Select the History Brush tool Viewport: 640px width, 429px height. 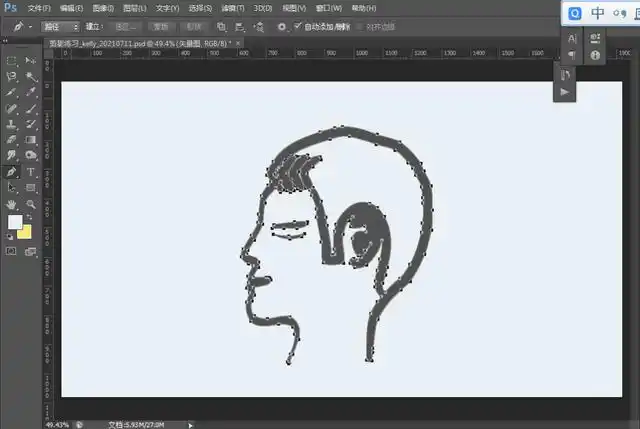[31, 124]
